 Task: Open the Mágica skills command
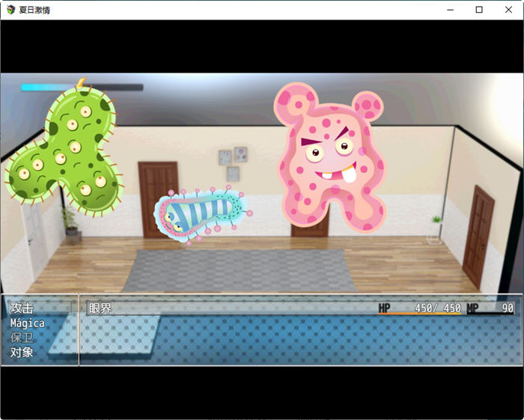pyautogui.click(x=27, y=323)
